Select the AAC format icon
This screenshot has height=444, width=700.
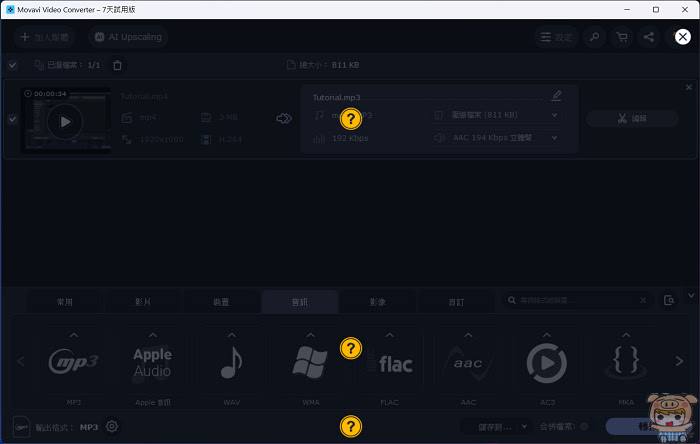pyautogui.click(x=468, y=362)
